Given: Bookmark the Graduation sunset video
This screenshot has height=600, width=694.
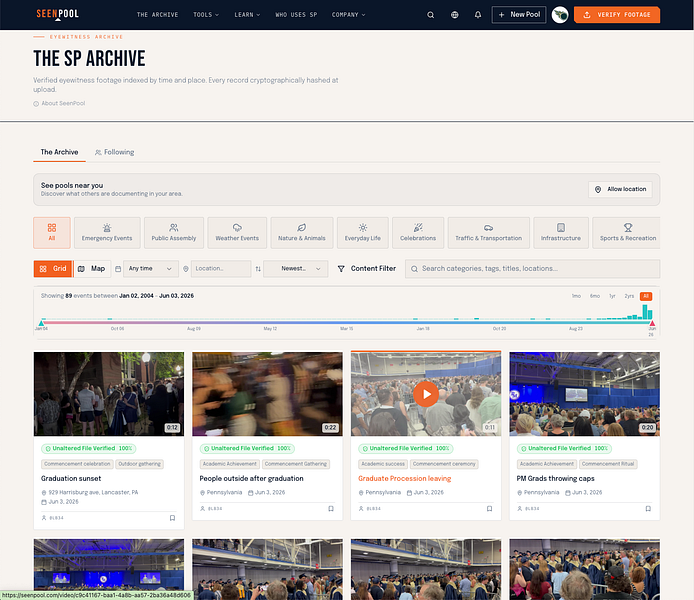Looking at the screenshot, I should [173, 518].
